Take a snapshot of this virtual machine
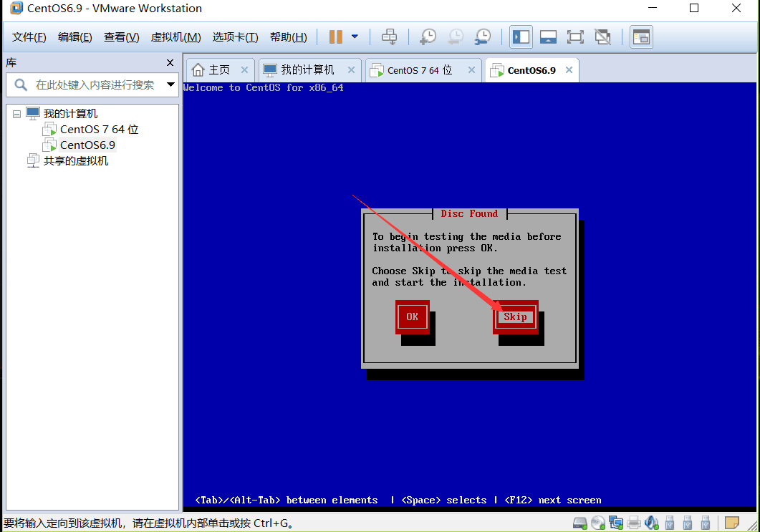The width and height of the screenshot is (760, 532). (x=428, y=37)
